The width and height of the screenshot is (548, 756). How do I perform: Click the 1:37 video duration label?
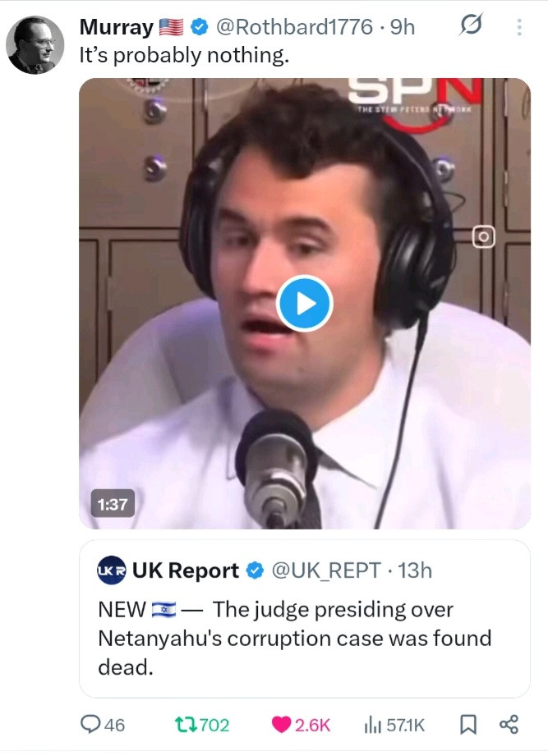(113, 504)
